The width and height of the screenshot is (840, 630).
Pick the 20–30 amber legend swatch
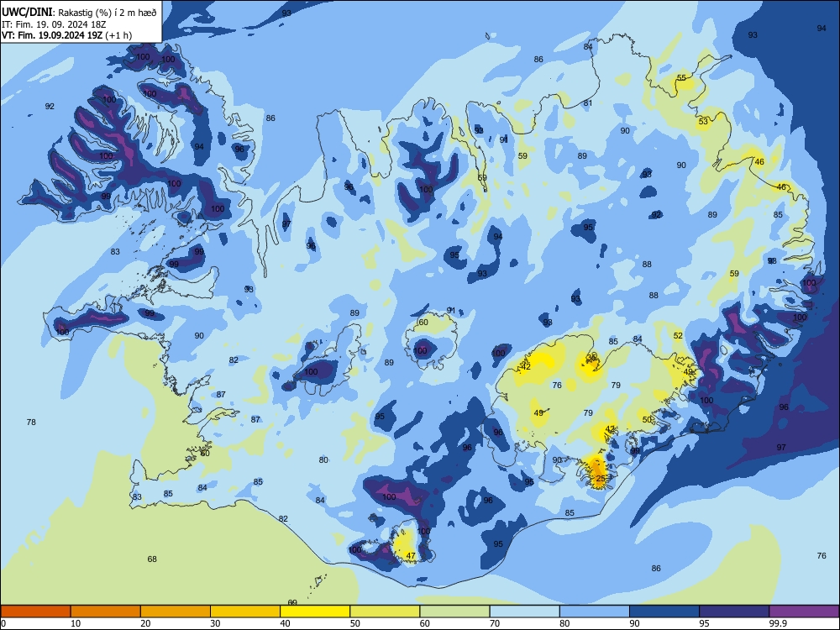point(176,612)
